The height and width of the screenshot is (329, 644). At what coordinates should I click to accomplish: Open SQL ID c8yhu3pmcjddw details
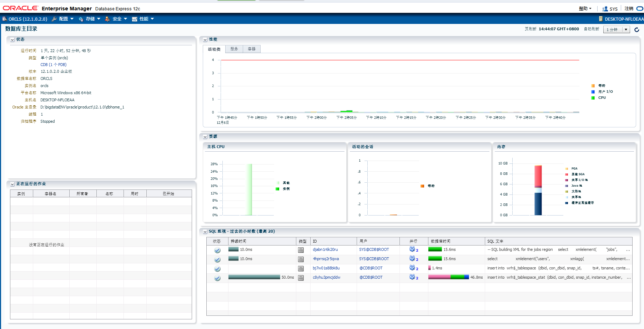(327, 277)
